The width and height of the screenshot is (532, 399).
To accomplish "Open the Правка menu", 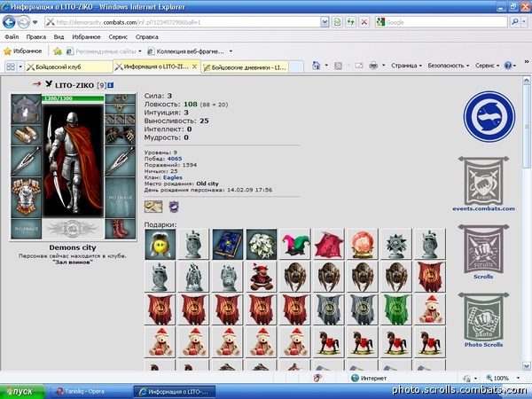I will pos(36,36).
